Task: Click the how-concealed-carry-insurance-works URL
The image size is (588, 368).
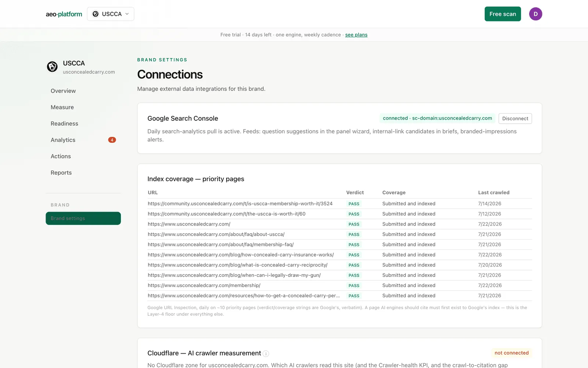Action: 241,255
